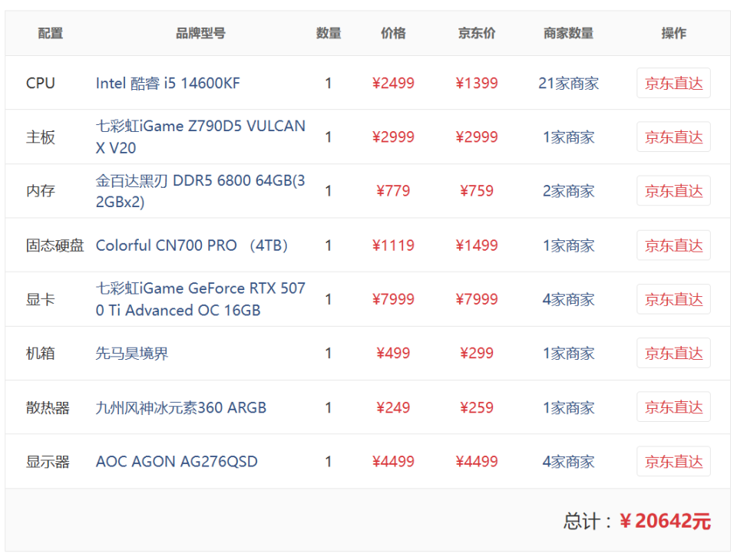
Task: Click the 数量 column header
Action: (329, 33)
